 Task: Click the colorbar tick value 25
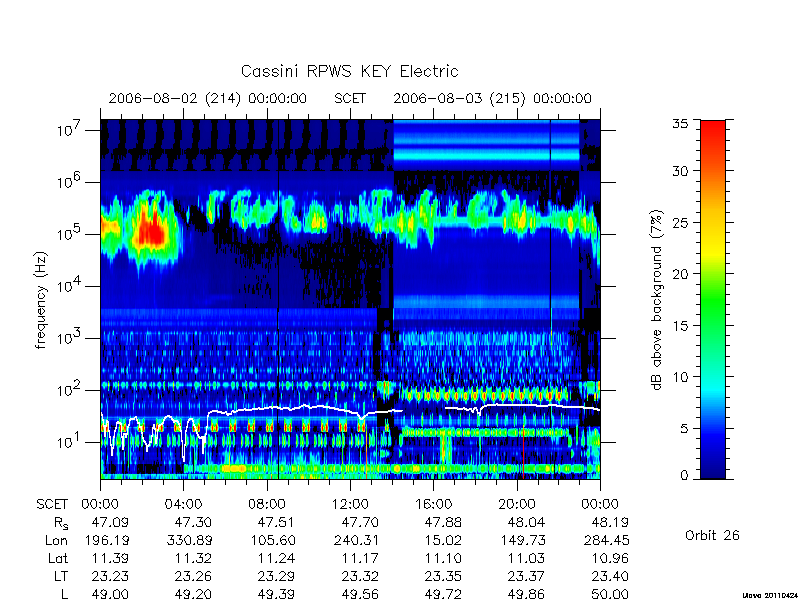coord(681,223)
